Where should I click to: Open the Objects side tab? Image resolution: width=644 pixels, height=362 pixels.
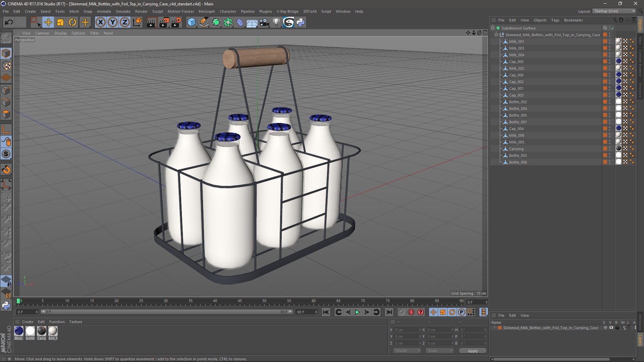pos(640,24)
